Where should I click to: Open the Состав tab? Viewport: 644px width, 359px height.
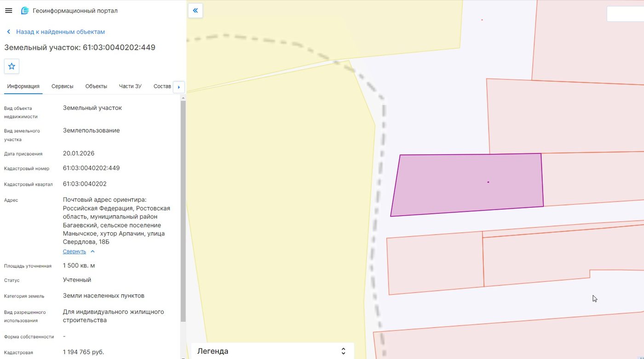coord(162,86)
